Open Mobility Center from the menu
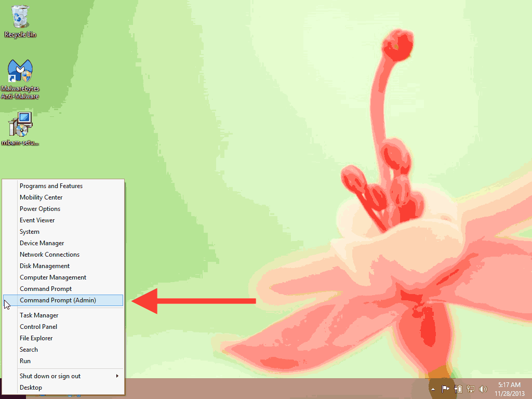 (x=63, y=197)
